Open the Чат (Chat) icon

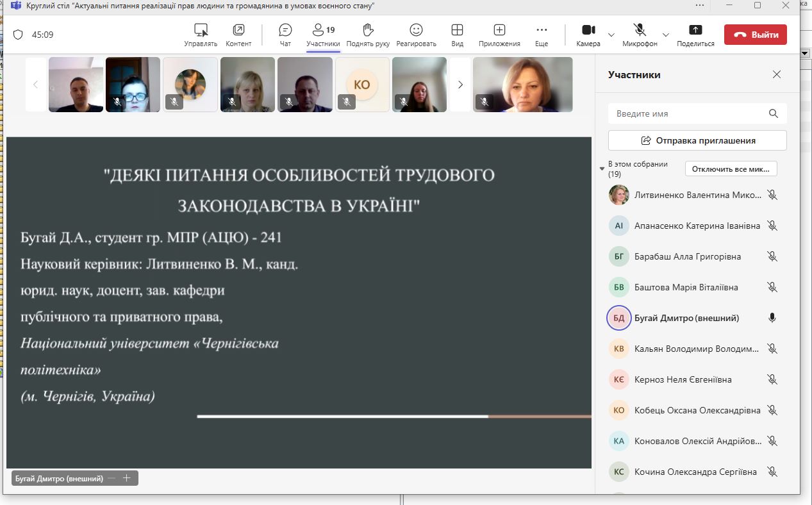tap(285, 30)
